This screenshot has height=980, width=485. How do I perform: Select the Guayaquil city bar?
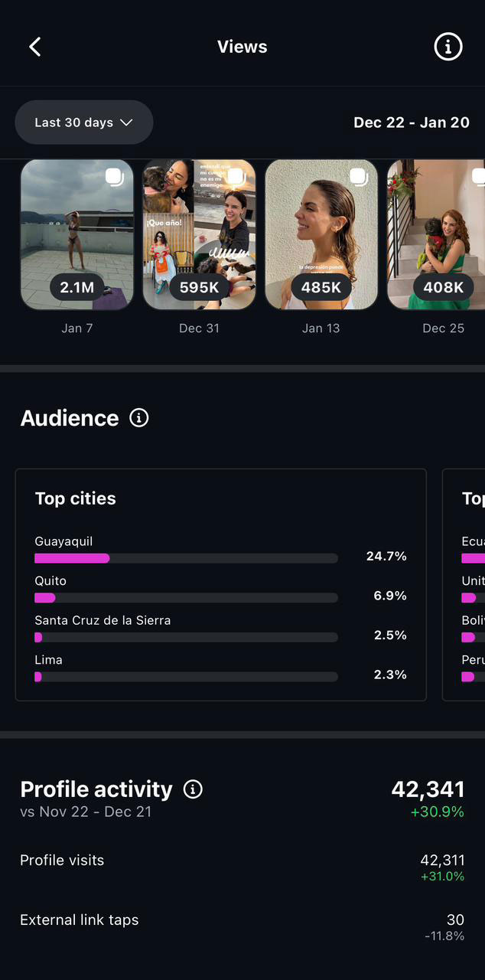(186, 558)
